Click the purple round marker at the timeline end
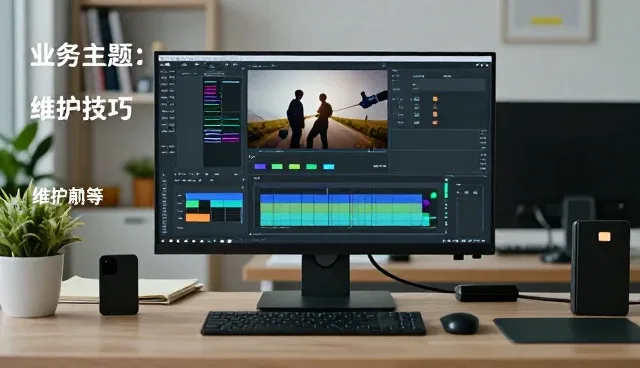The width and height of the screenshot is (640, 368). pos(427,203)
